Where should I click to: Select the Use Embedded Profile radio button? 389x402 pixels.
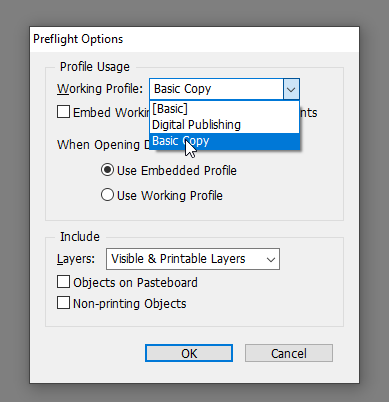[107, 170]
